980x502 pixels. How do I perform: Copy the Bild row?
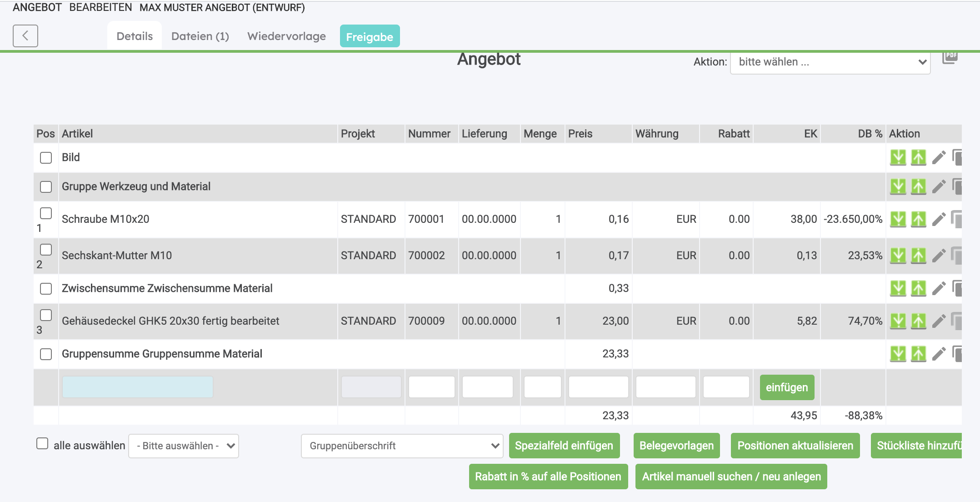tap(957, 158)
